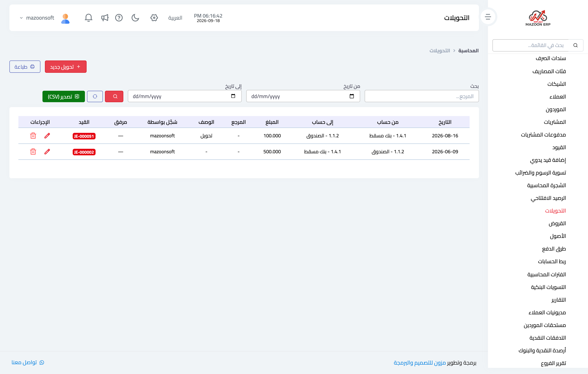
Task: Open القروض in sidebar
Action: tap(557, 223)
